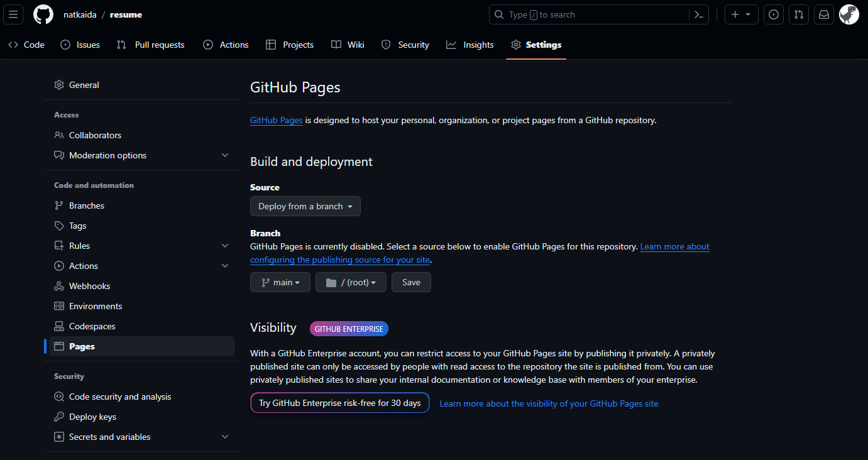Open Webhooks settings page

142,286
